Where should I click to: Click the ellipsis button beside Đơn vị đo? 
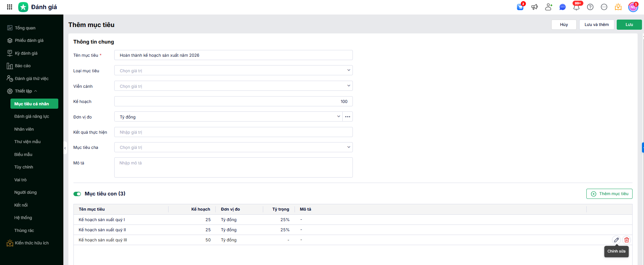(x=348, y=117)
